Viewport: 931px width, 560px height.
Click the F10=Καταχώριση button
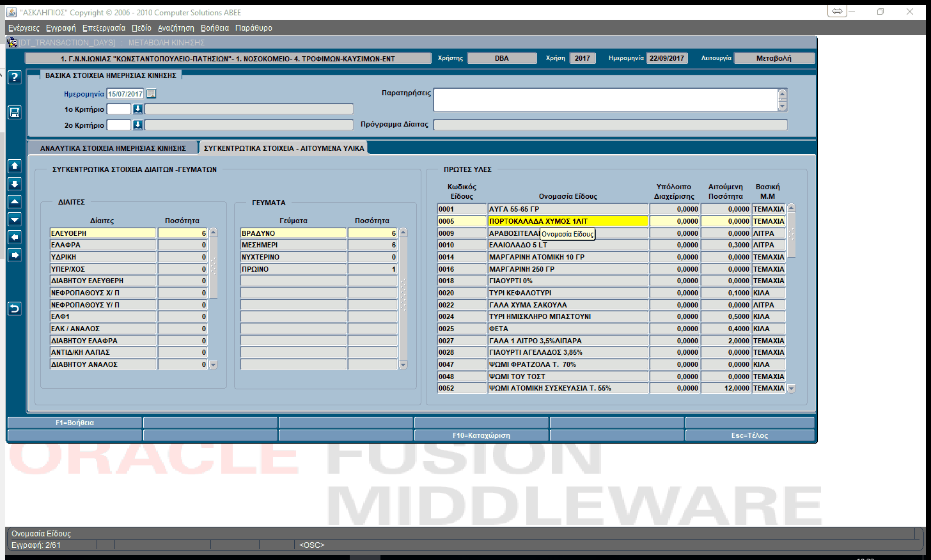click(481, 435)
